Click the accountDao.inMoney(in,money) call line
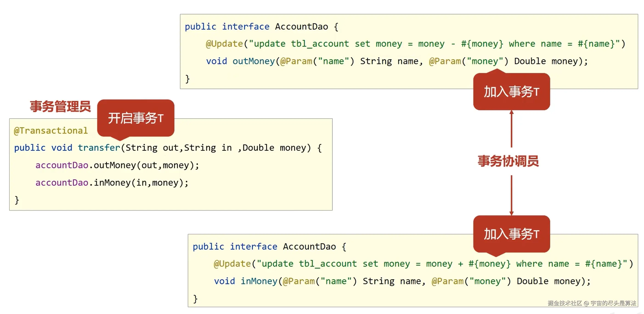 coord(112,183)
